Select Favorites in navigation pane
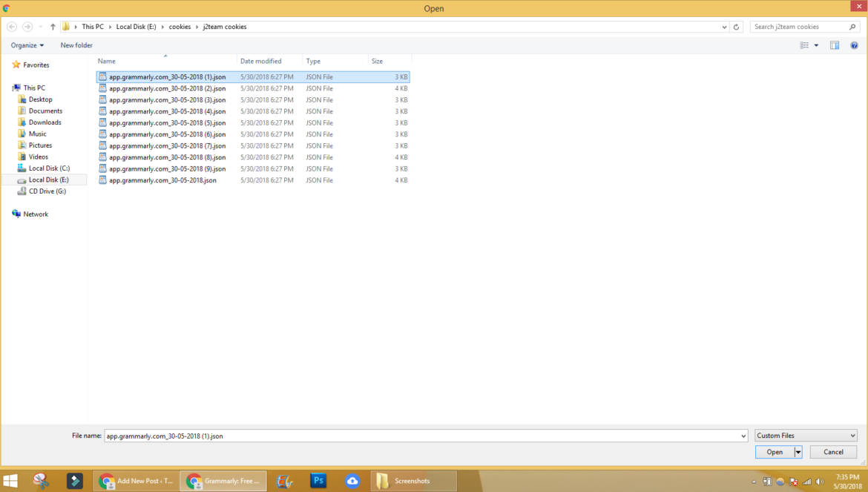 (x=36, y=65)
